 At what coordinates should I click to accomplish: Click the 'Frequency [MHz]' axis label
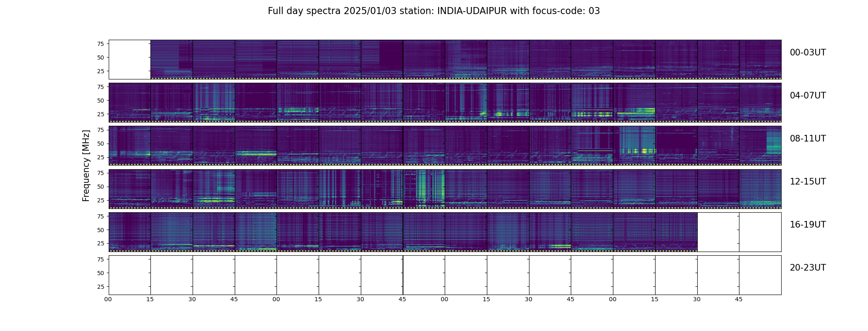pos(86,166)
